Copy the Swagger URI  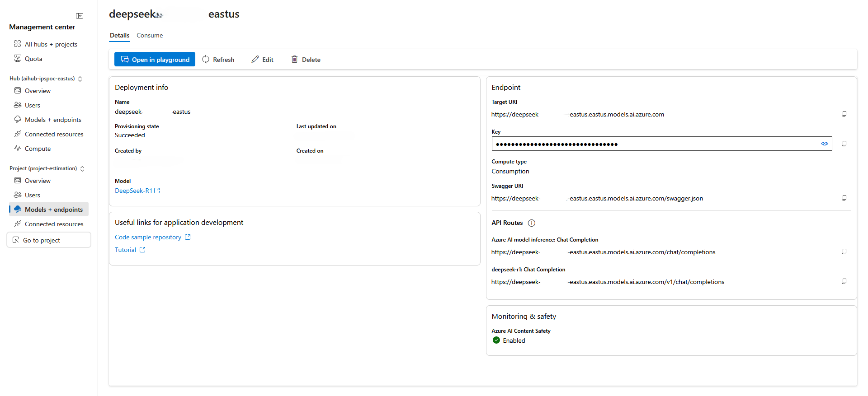point(844,198)
